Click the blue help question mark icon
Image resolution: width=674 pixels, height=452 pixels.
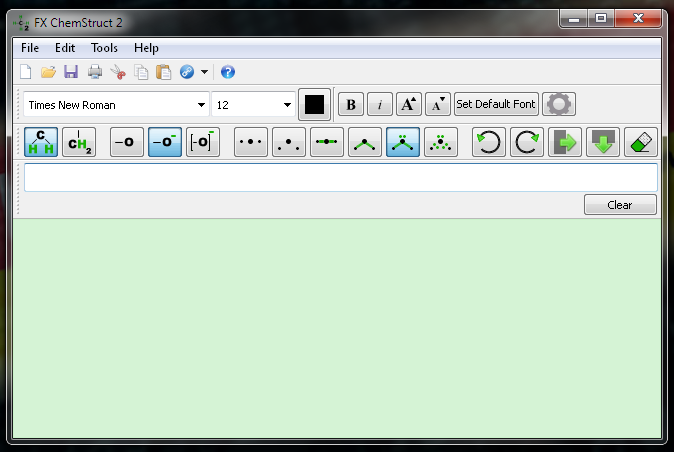227,72
